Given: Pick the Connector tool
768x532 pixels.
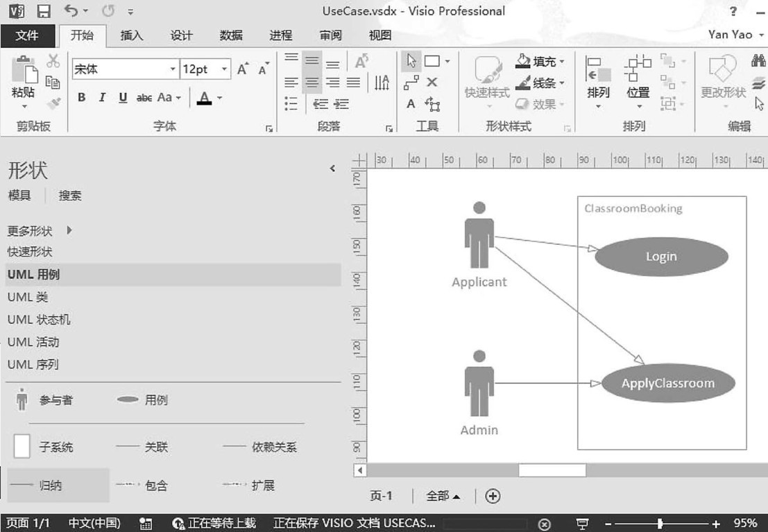Looking at the screenshot, I should coord(411,83).
